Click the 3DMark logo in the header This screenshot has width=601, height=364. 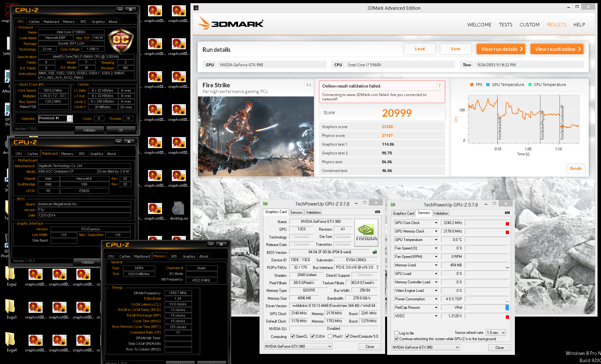coord(231,23)
